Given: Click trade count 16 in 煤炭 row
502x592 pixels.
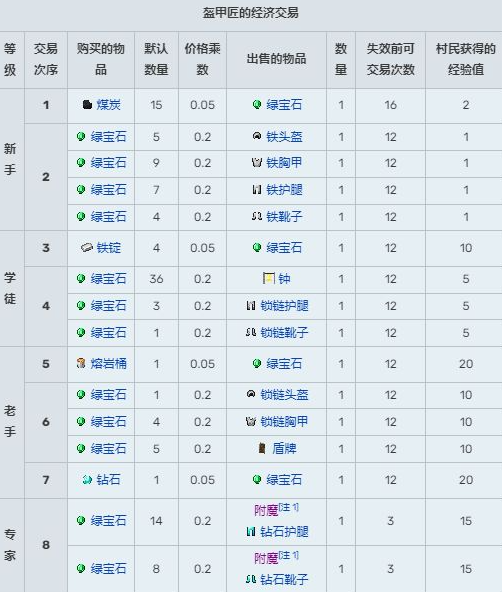Looking at the screenshot, I should [391, 105].
